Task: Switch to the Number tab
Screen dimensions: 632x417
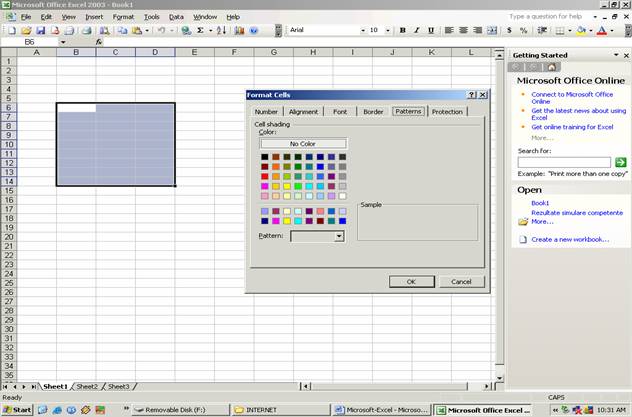Action: coord(266,112)
